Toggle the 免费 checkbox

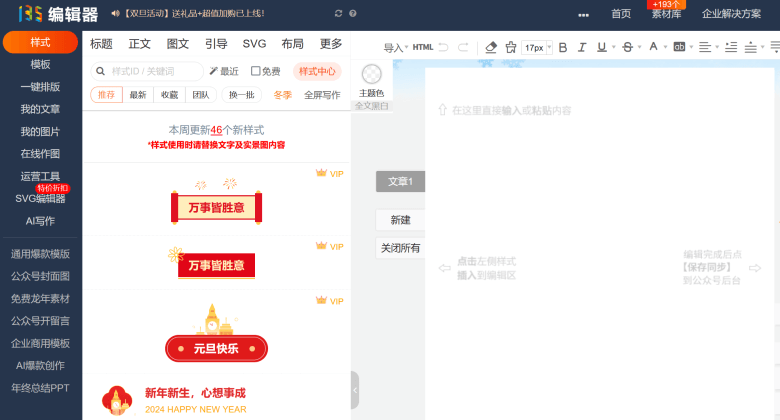coord(256,71)
